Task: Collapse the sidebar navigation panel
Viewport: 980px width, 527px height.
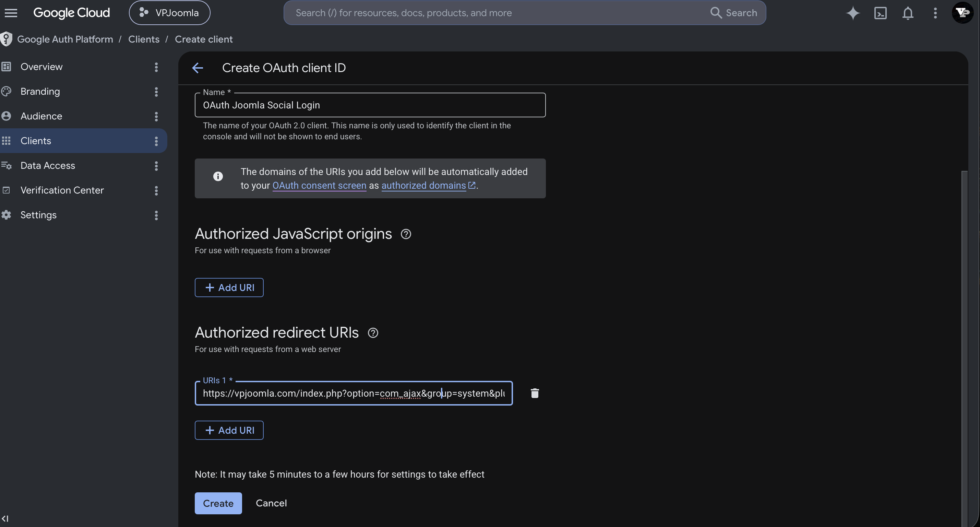Action: tap(5, 519)
